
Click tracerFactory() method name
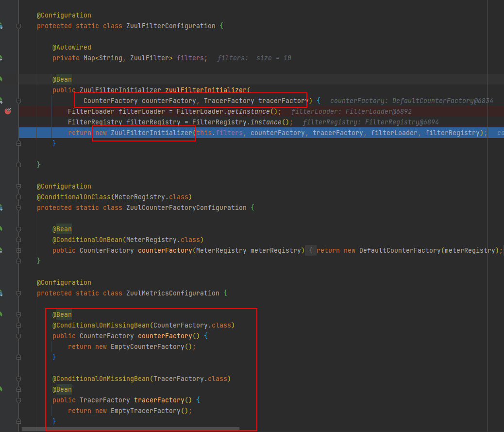159,400
